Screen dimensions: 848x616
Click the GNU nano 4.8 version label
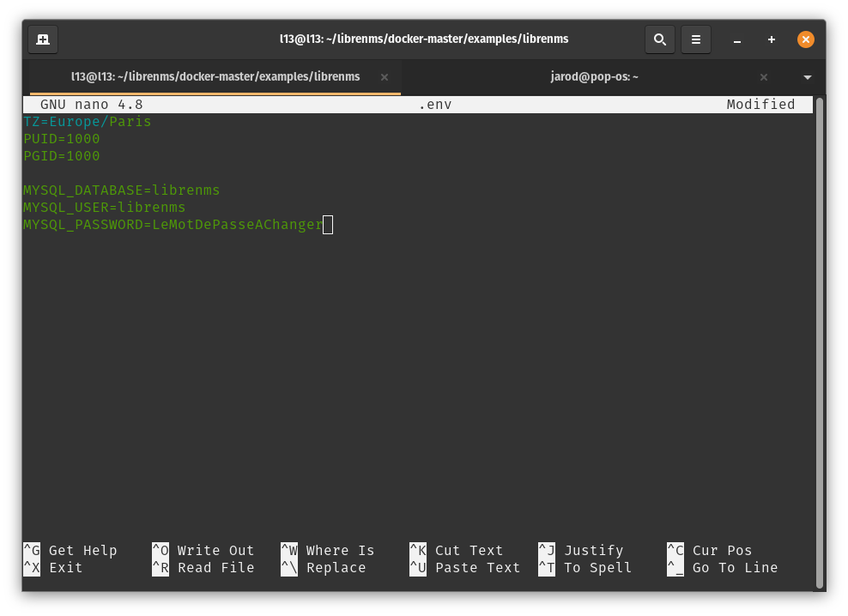click(x=91, y=105)
